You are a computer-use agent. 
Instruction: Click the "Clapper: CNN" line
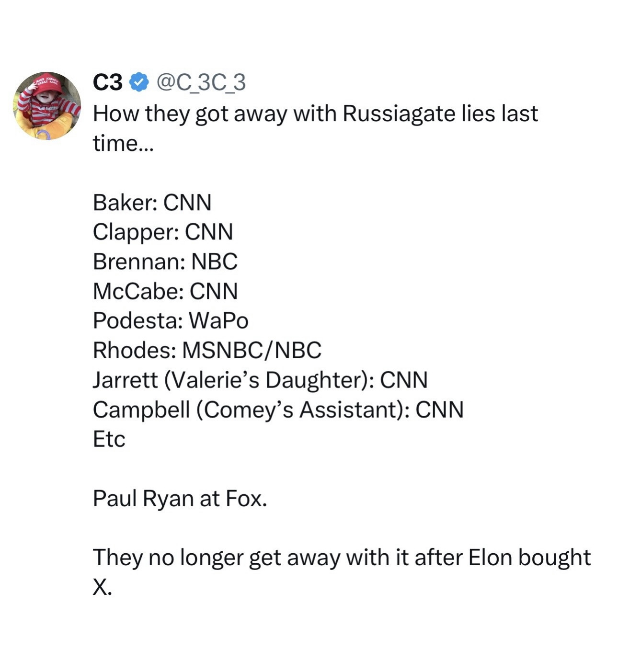coord(163,232)
